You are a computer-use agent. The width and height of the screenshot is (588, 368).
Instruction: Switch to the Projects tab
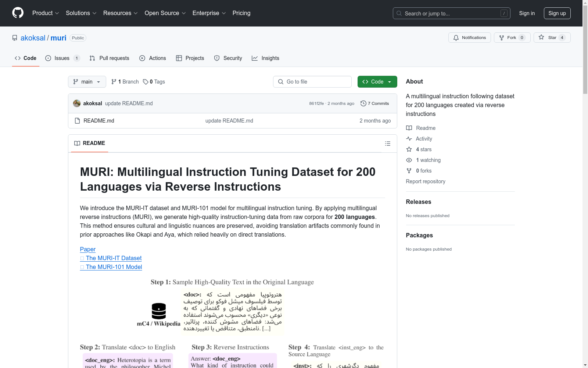[x=190, y=58]
